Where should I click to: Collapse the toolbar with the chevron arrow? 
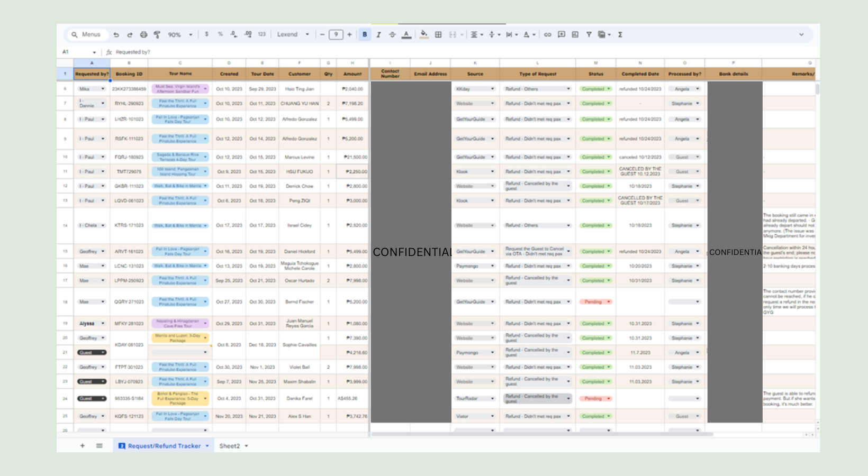[801, 34]
